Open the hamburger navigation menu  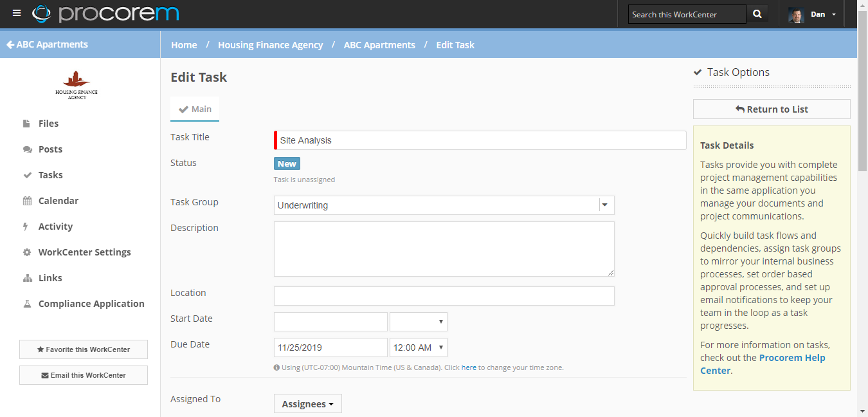(x=17, y=12)
